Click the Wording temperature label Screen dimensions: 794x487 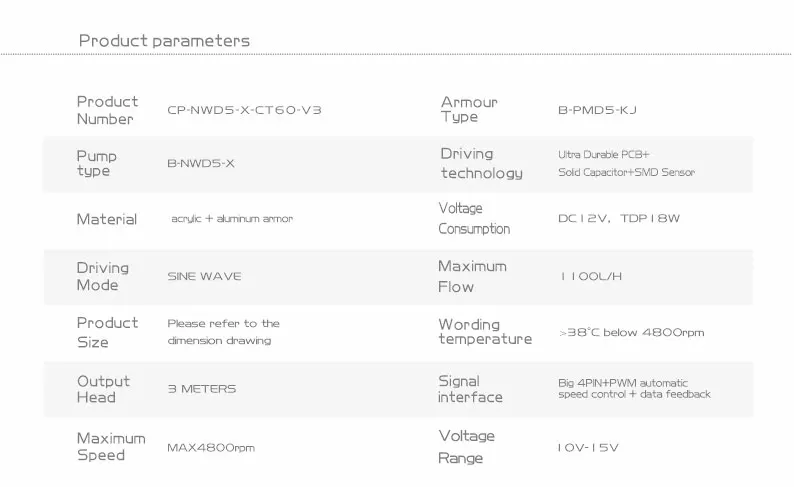(x=484, y=332)
